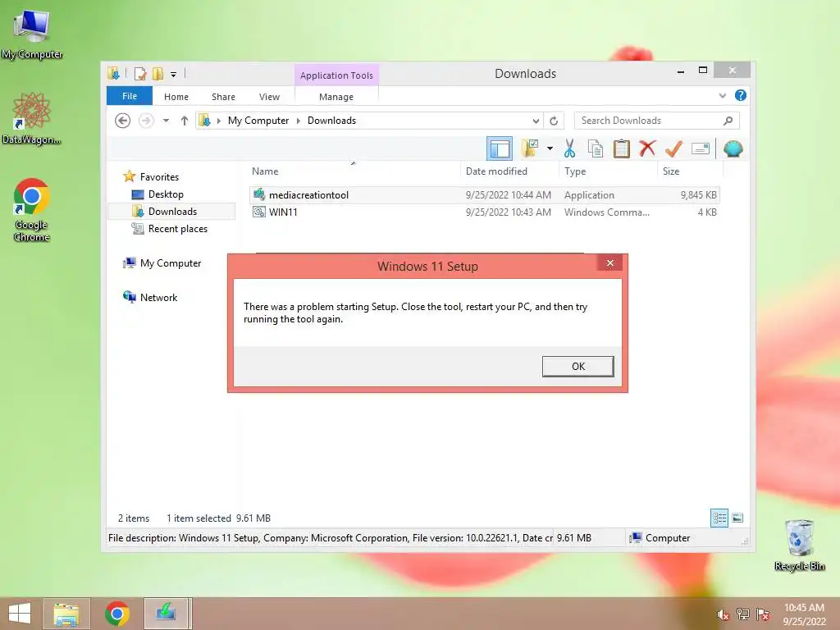
Task: Click the Paste clipboard icon
Action: click(622, 148)
